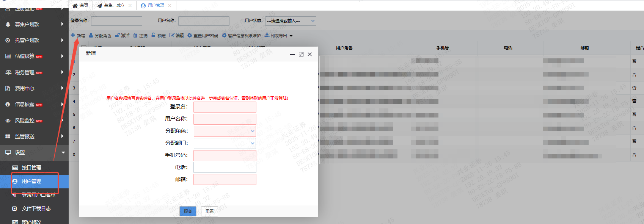
Task: Click the 编辑 pencil icon
Action: pos(172,35)
